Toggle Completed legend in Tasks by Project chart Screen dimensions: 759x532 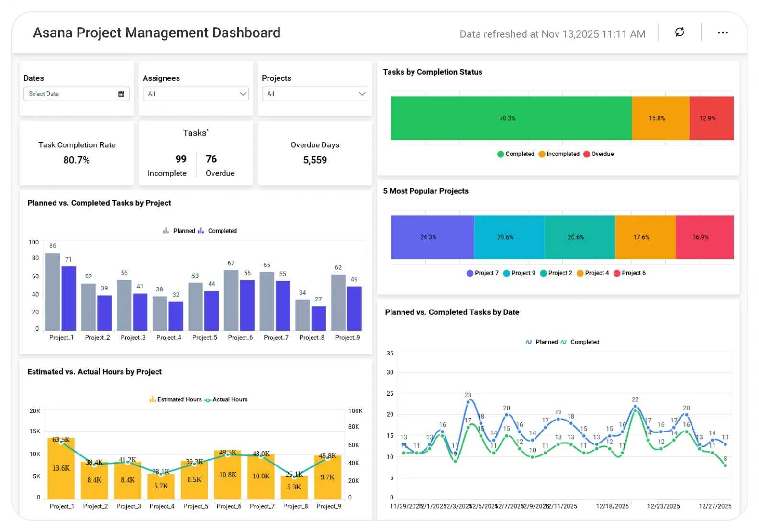(x=217, y=231)
